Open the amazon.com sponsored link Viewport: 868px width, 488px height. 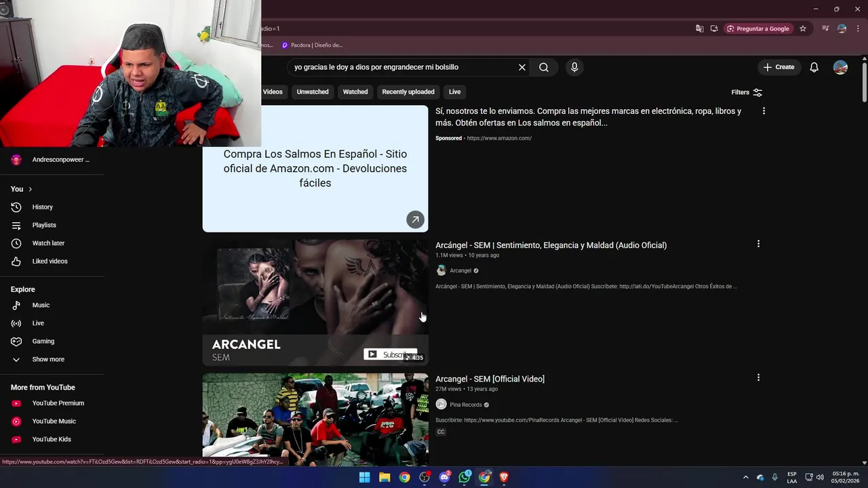(x=499, y=138)
